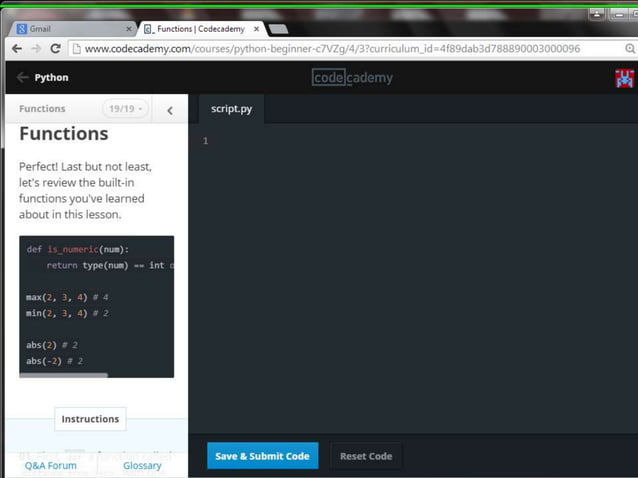Reload the page with the refresh icon
Viewport: 638px width, 478px height.
pyautogui.click(x=56, y=49)
